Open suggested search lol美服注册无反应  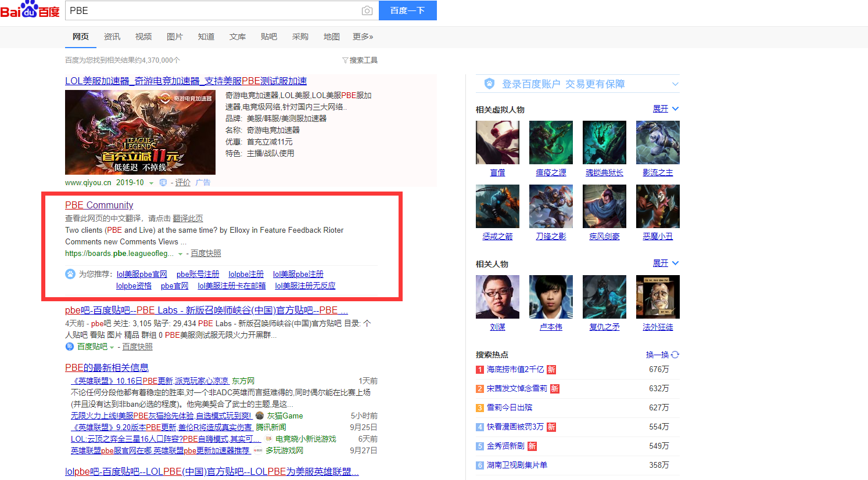(305, 286)
